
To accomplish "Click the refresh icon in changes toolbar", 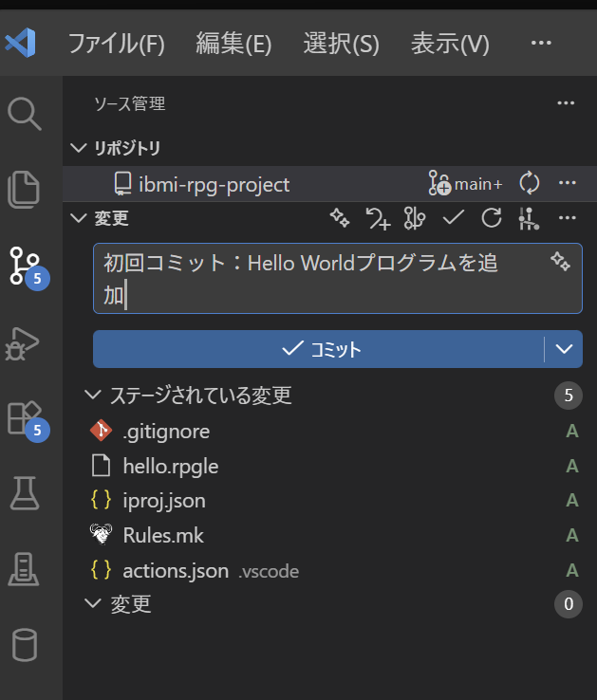I will coord(491,218).
